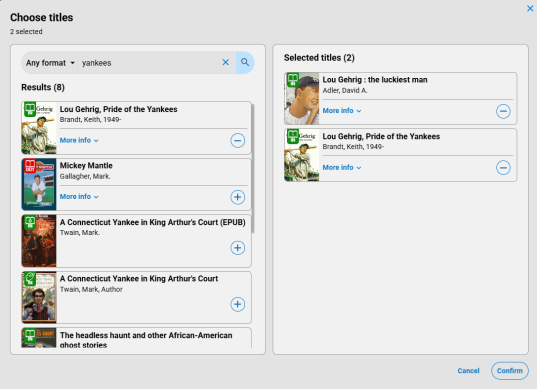Image resolution: width=537 pixels, height=389 pixels.
Task: Click author text Twain, Mark, Author
Action: pyautogui.click(x=91, y=289)
